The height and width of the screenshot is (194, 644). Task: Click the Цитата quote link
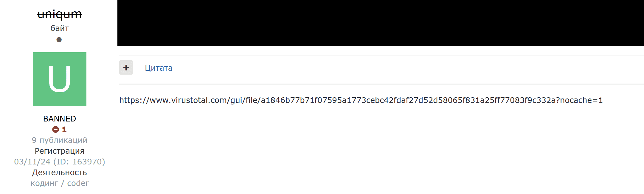point(159,68)
